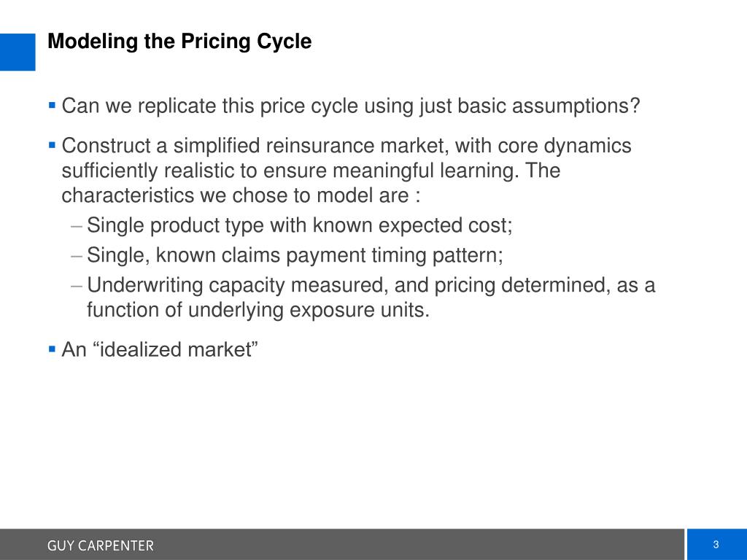Click the GUY CARPENTER logo in the footer
Screen dimensions: 747x560
click(x=101, y=545)
